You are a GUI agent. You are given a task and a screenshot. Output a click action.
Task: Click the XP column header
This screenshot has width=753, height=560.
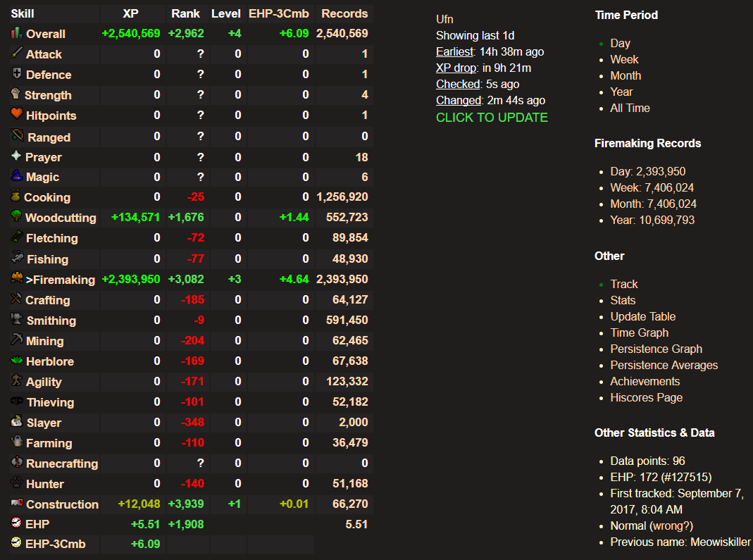tap(130, 13)
